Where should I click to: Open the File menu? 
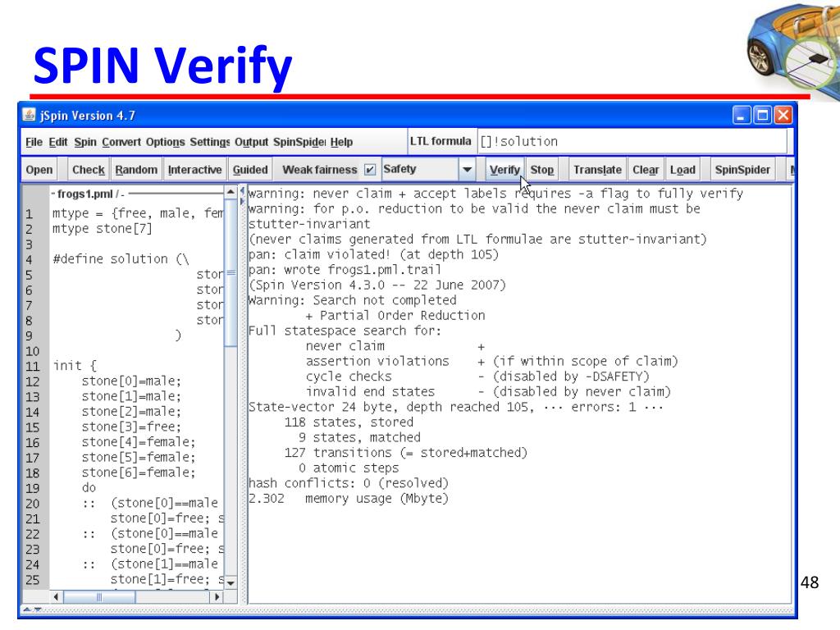pyautogui.click(x=32, y=141)
